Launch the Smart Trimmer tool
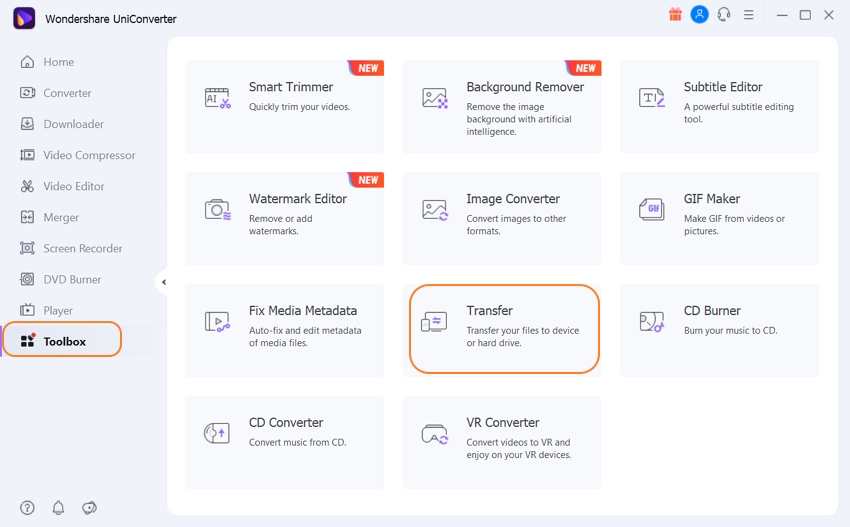 coord(285,106)
